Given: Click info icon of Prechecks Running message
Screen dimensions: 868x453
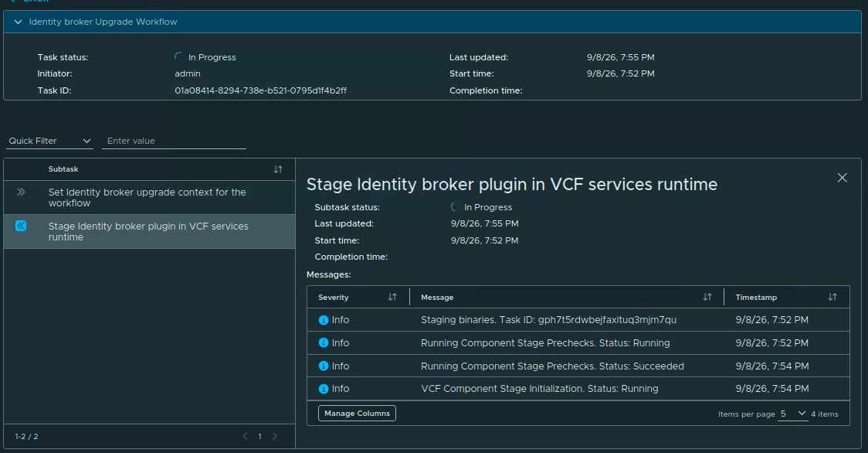Looking at the screenshot, I should pyautogui.click(x=324, y=342).
